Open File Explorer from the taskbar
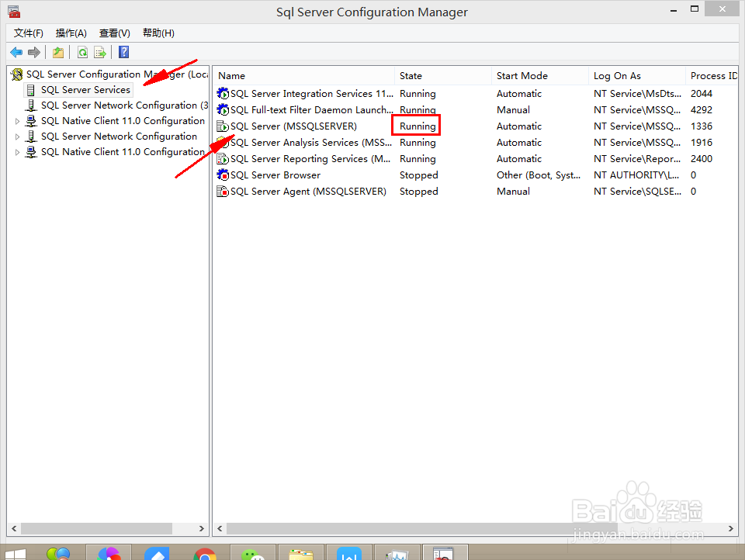The image size is (745, 560). click(x=301, y=555)
